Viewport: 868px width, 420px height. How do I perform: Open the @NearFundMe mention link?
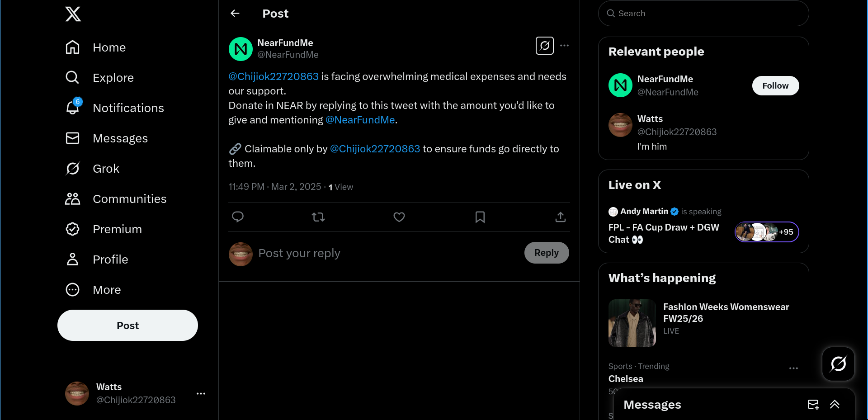(x=360, y=120)
